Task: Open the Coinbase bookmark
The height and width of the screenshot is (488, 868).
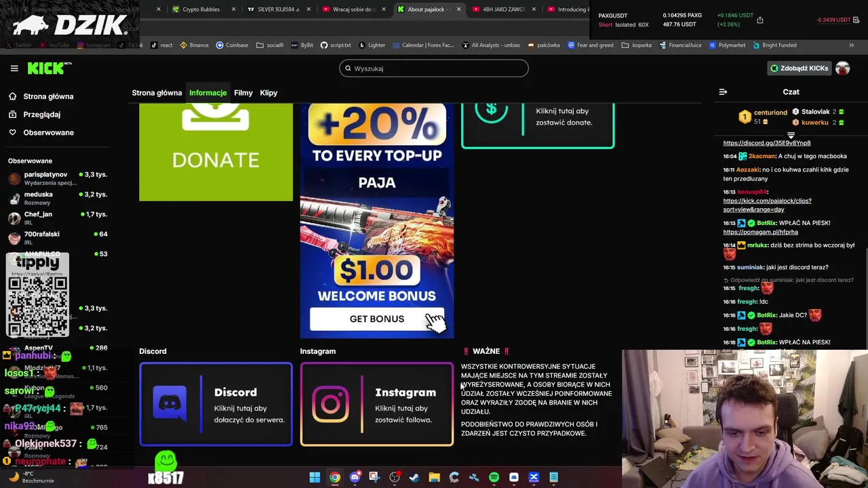Action: point(232,45)
